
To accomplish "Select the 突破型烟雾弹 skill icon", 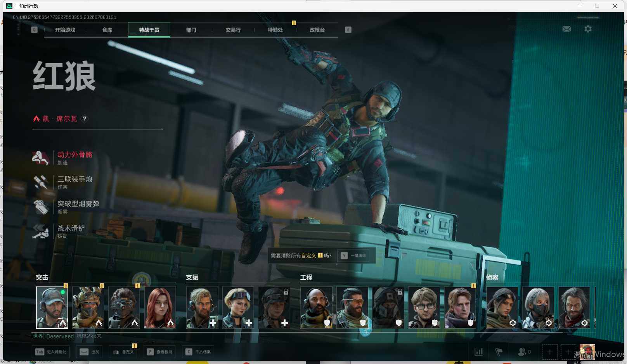I will point(40,207).
